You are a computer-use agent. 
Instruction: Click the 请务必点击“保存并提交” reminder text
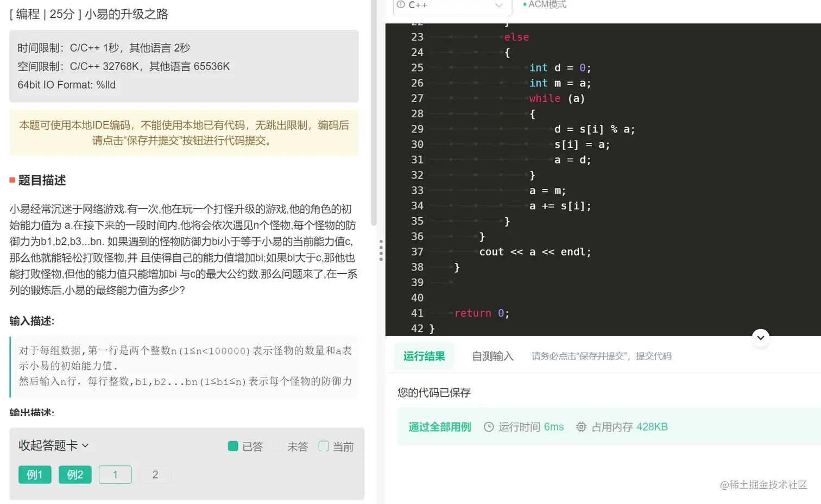(x=602, y=356)
